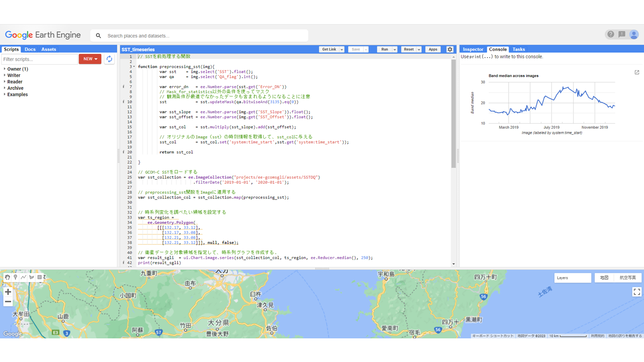This screenshot has height=362, width=644.
Task: Switch map to 地図 view
Action: [604, 278]
